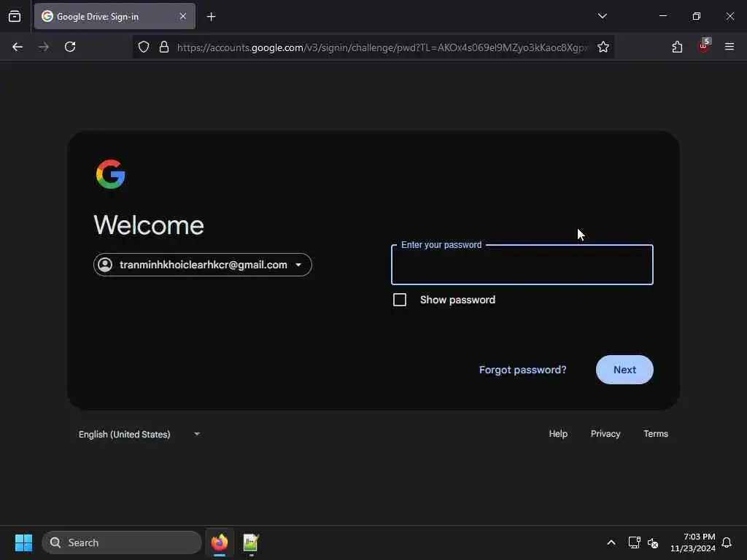Click the Firefox taskbar icon
This screenshot has height=560, width=747.
[x=220, y=542]
